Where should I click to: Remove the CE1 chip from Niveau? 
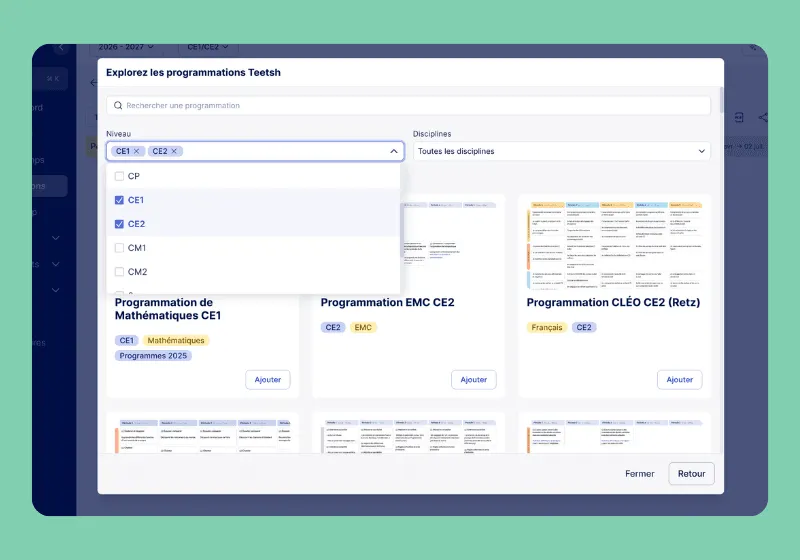point(136,151)
